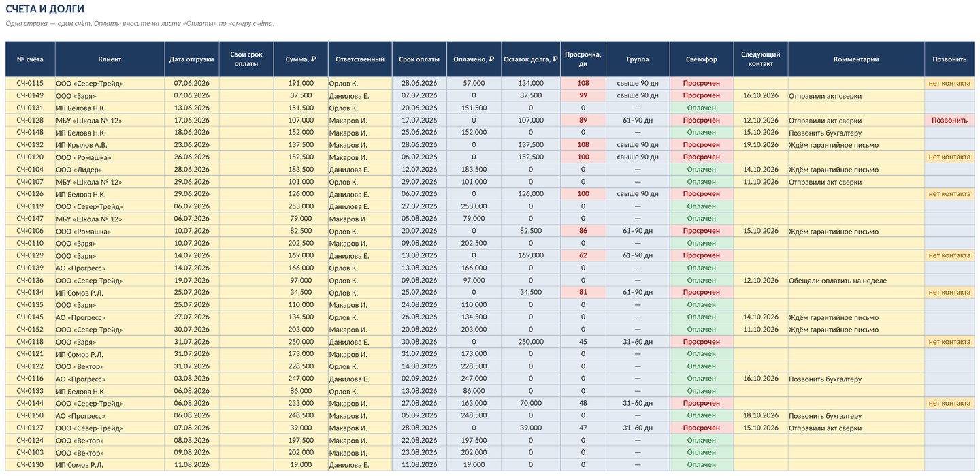
Task: Click the group cell «31–60 дн» for СЧ-0118
Action: tap(638, 342)
